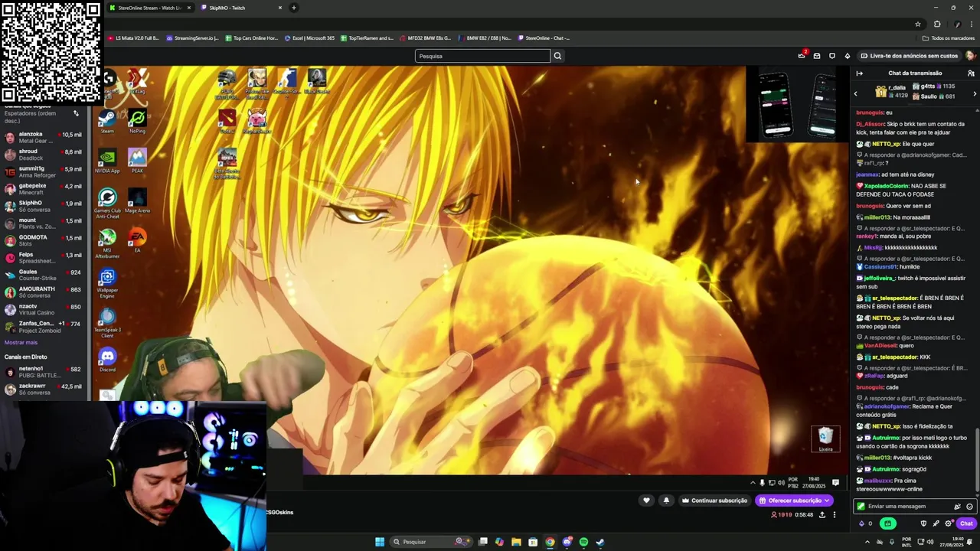980x551 pixels.
Task: Open the PUBG Battlegrounds desktop shortcut
Action: point(227,84)
